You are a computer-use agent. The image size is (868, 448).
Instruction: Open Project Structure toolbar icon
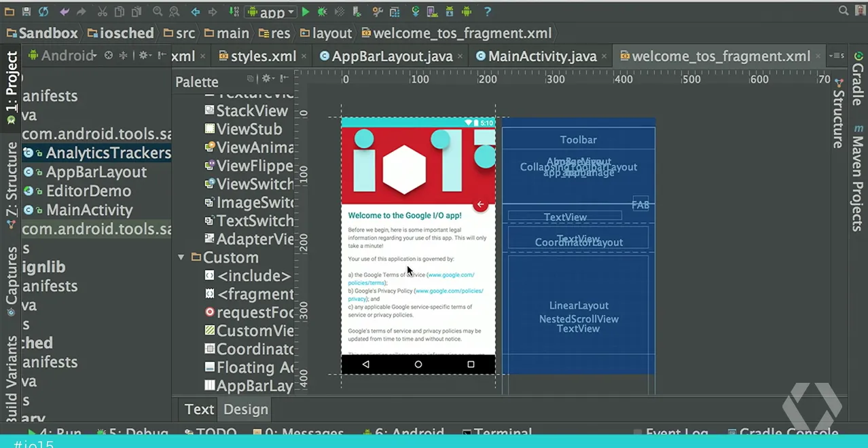(393, 12)
